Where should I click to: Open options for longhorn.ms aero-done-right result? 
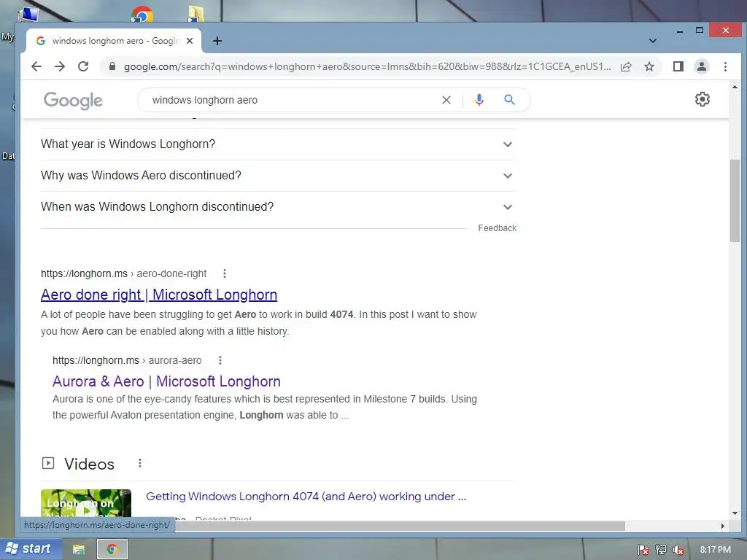[225, 273]
